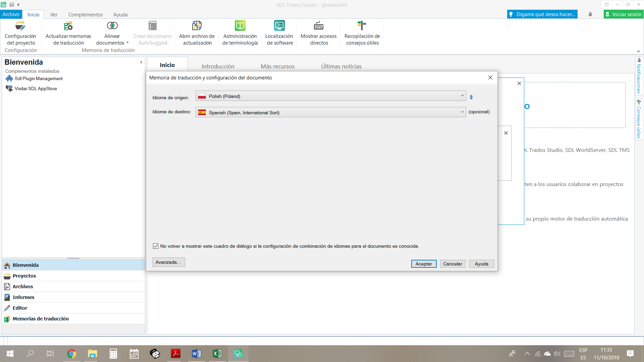Click Mostrar accesos directos keyboard icon
Screen dimensions: 644x362
point(318,26)
